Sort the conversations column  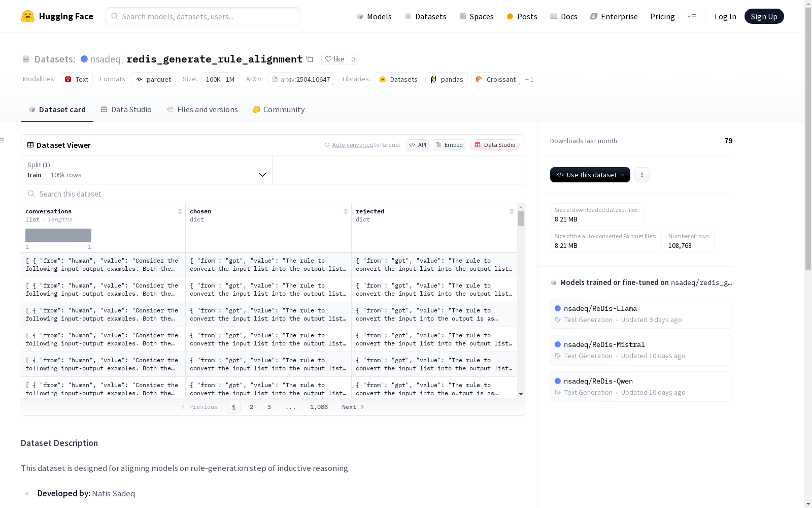click(x=180, y=211)
